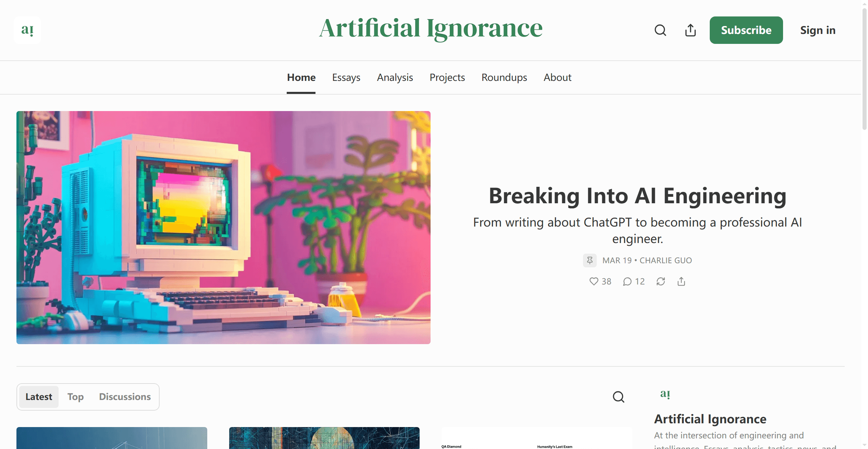Open the pixel computer featured image

tap(223, 227)
